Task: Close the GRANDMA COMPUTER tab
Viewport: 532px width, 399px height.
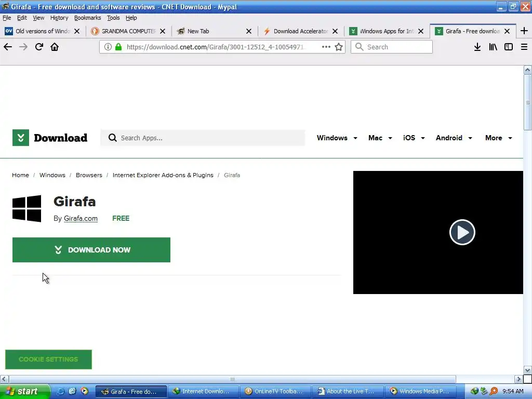Action: [x=163, y=31]
